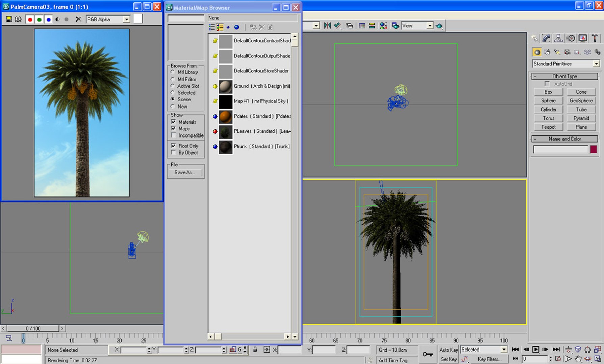The width and height of the screenshot is (604, 364).
Task: Clear the rendered image with X icon
Action: [78, 19]
